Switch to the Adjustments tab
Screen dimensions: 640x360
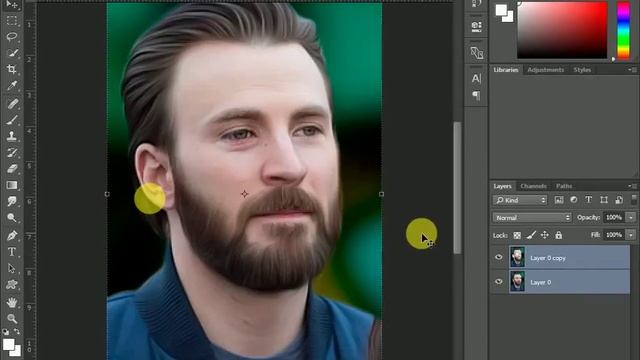coord(545,70)
